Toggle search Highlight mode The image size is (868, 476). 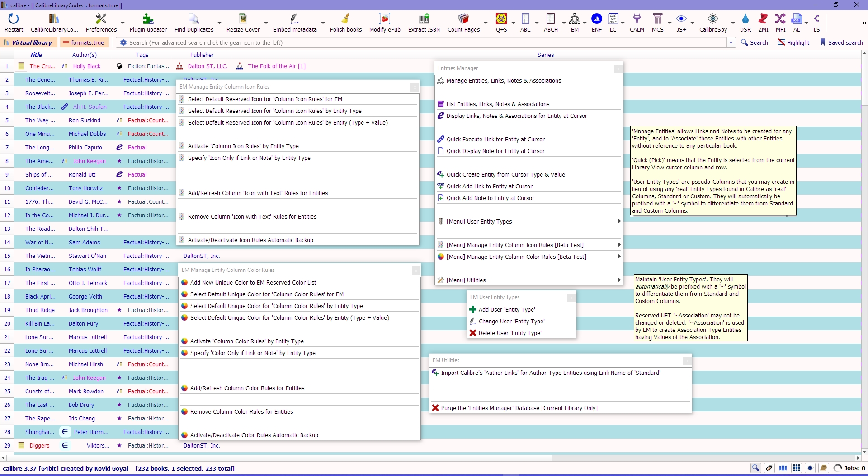(x=793, y=42)
